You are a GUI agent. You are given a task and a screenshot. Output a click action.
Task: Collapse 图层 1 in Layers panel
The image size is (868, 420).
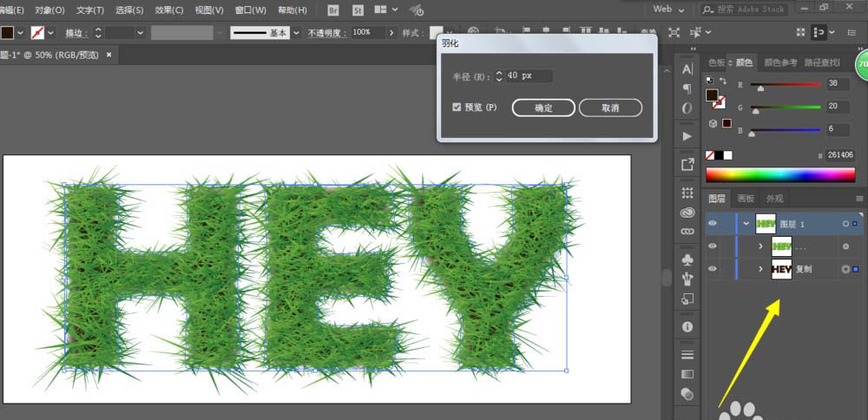point(746,224)
